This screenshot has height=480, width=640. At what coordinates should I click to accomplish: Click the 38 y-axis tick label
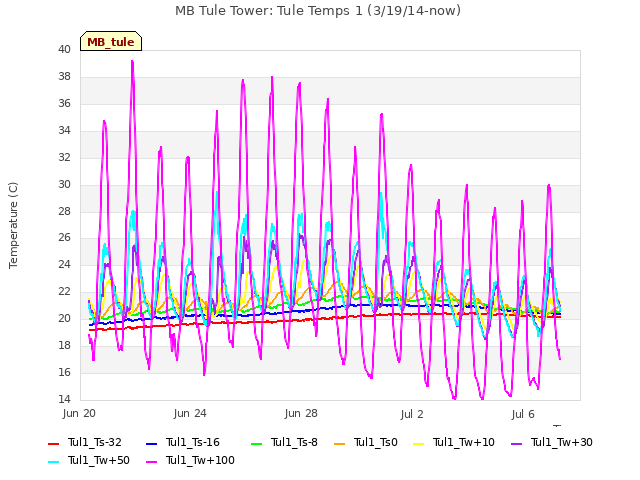[64, 76]
